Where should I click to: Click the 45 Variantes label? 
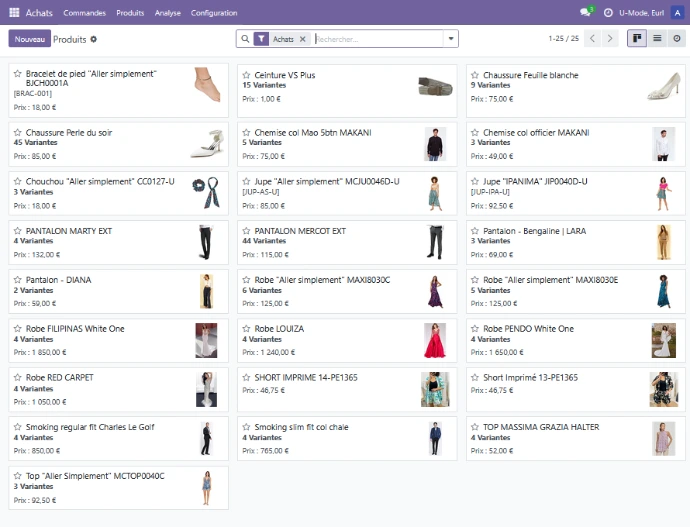[x=35, y=143]
